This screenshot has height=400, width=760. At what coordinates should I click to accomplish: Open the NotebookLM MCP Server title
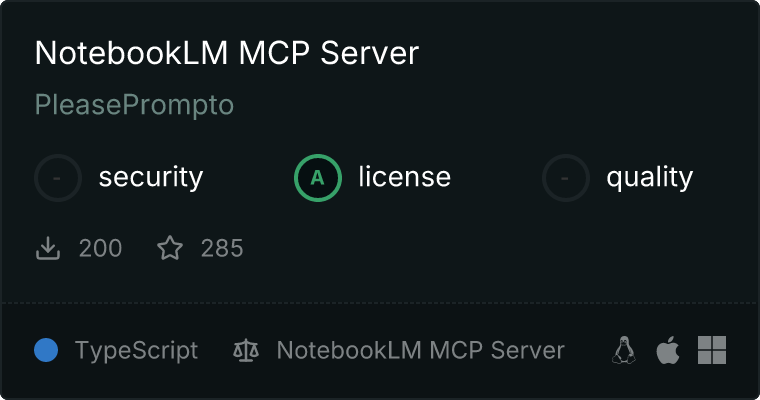227,53
